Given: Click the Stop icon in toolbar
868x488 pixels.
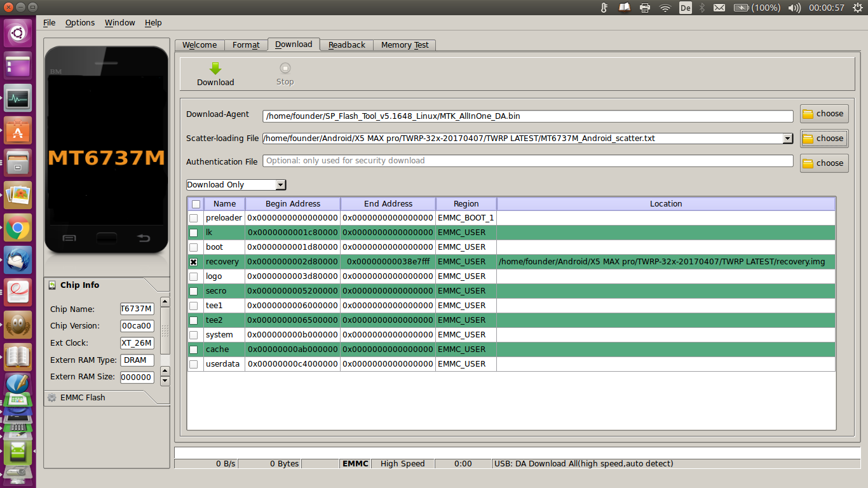Looking at the screenshot, I should coord(285,69).
